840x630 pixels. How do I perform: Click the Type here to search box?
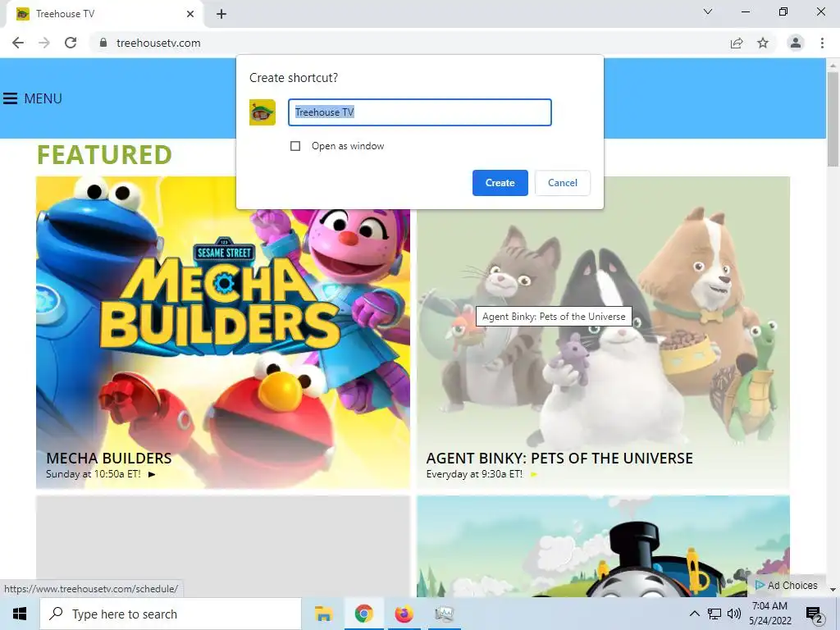point(171,614)
